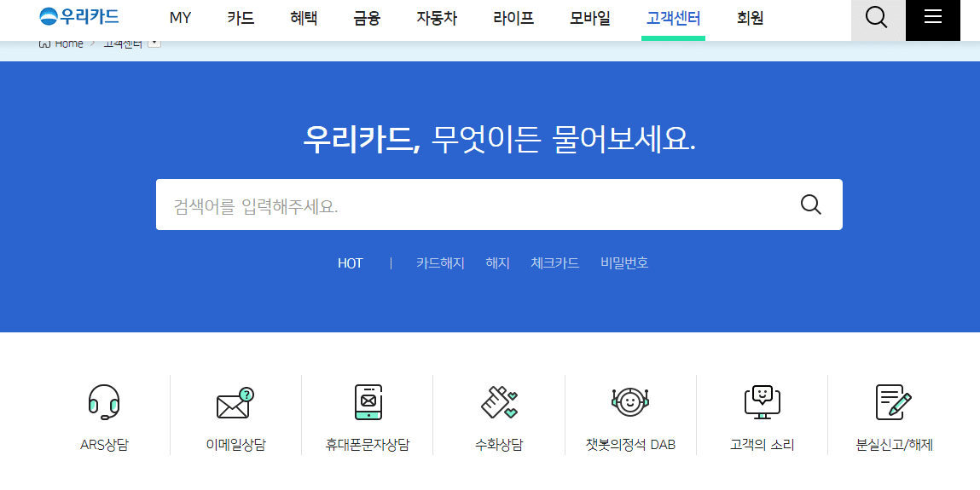Open the search icon in top header
Viewport: 980px width, 490px height.
(877, 18)
